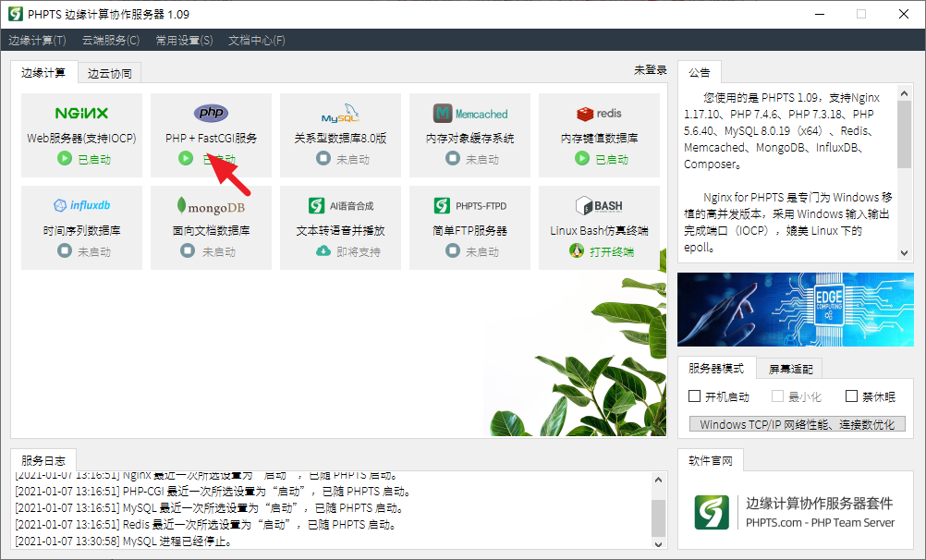The image size is (926, 560).
Task: Click log line about PHP-CGI 已随 PHPTS 启动
Action: pos(213,491)
